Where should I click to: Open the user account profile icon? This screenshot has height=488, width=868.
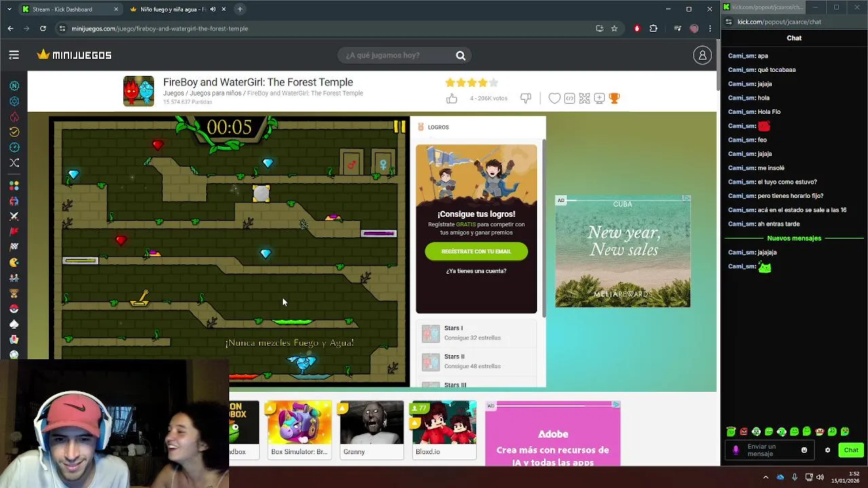703,56
